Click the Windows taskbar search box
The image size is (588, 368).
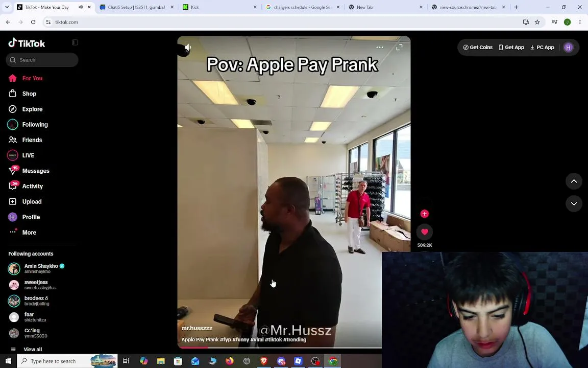click(x=67, y=361)
